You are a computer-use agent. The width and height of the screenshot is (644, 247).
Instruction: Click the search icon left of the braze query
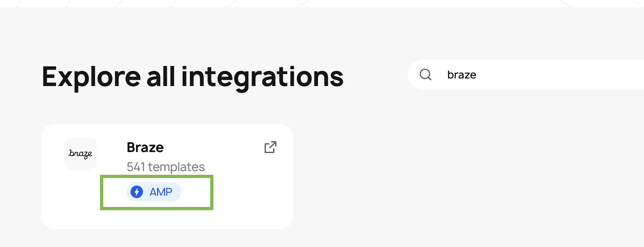[x=426, y=75]
